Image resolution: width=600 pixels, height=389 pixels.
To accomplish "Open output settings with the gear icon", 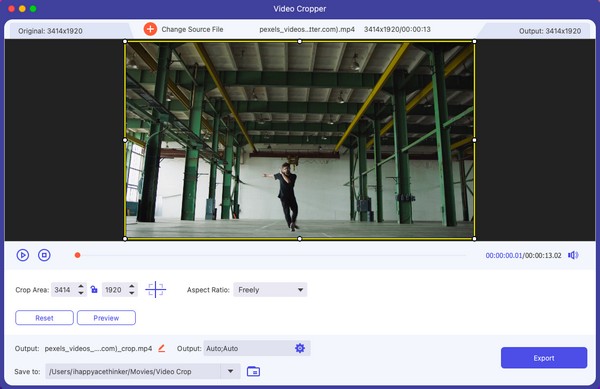I will 300,348.
